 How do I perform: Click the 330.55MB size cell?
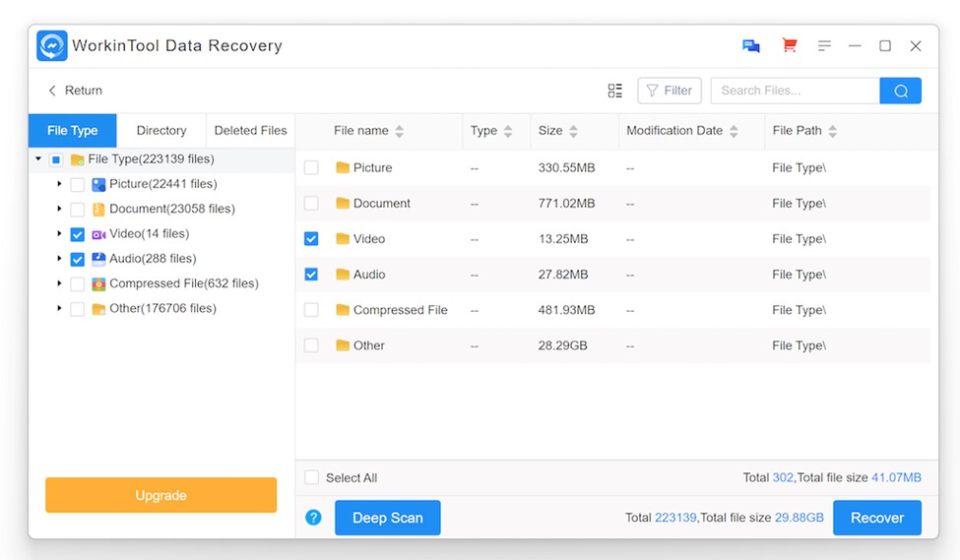pos(566,167)
